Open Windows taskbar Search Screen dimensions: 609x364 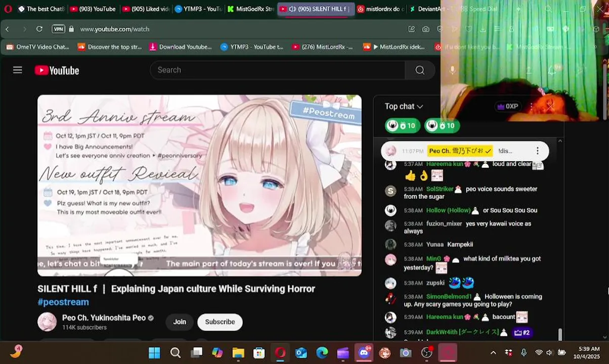pos(176,352)
